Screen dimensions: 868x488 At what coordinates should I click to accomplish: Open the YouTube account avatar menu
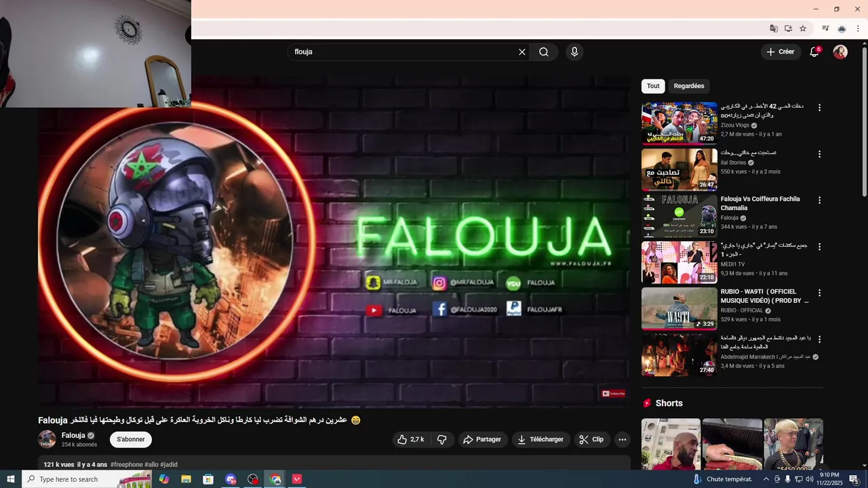click(x=840, y=52)
